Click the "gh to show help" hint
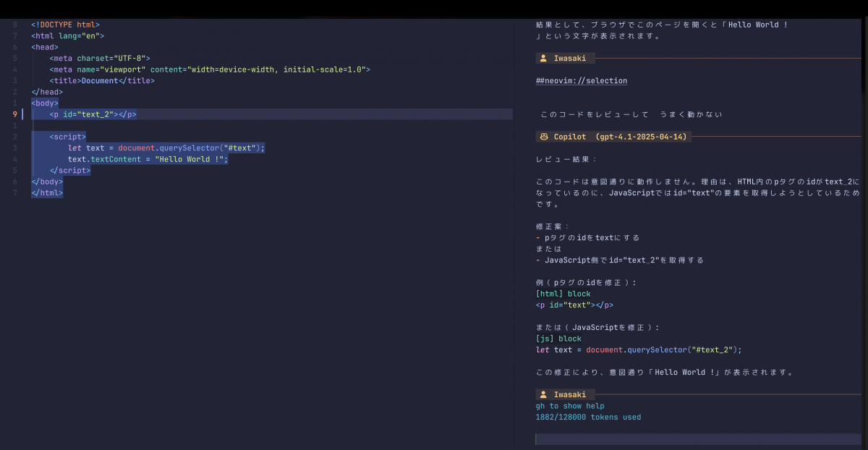This screenshot has height=450, width=868. pos(569,406)
